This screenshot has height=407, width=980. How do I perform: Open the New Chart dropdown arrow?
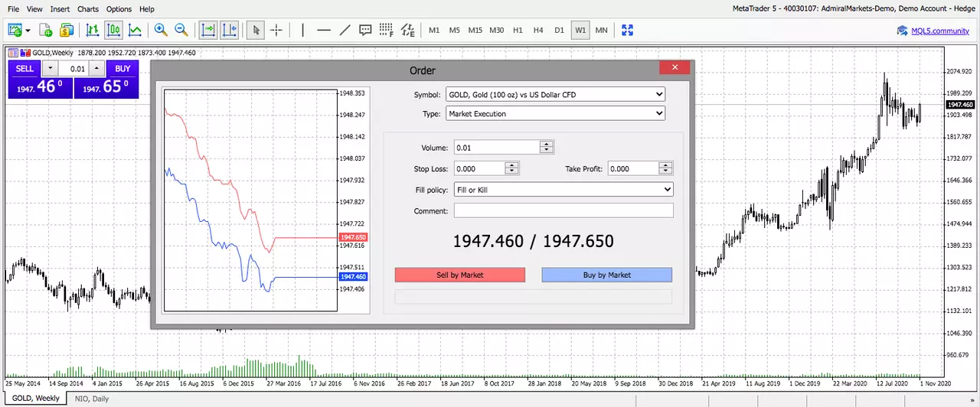(28, 31)
